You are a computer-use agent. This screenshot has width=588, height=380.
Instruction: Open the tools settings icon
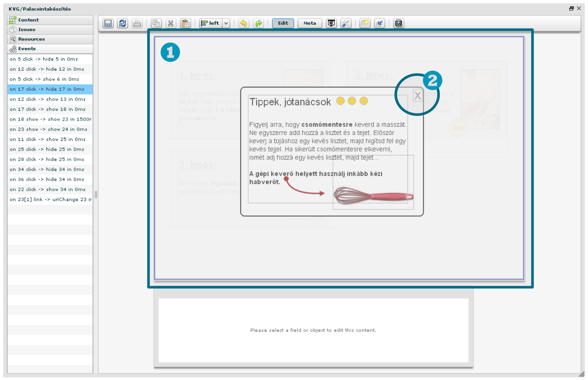pyautogui.click(x=346, y=23)
